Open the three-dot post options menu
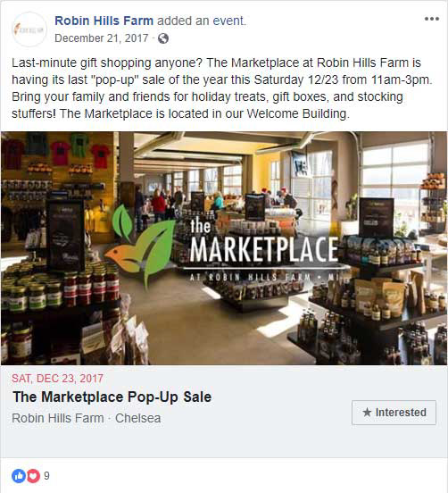This screenshot has height=493, width=448. [432, 19]
